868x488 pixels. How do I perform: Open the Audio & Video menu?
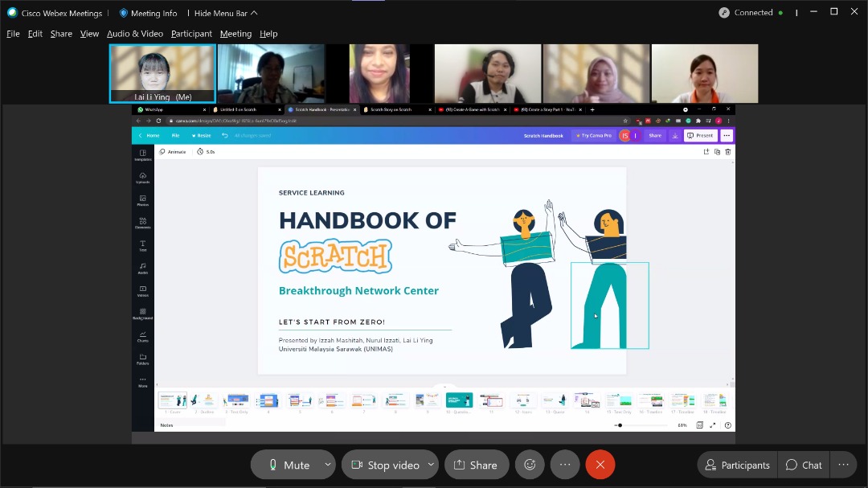tap(135, 34)
